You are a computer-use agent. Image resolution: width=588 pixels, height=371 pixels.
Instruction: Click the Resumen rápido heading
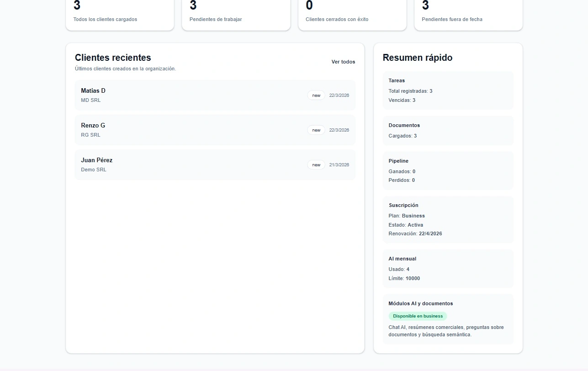click(x=418, y=58)
